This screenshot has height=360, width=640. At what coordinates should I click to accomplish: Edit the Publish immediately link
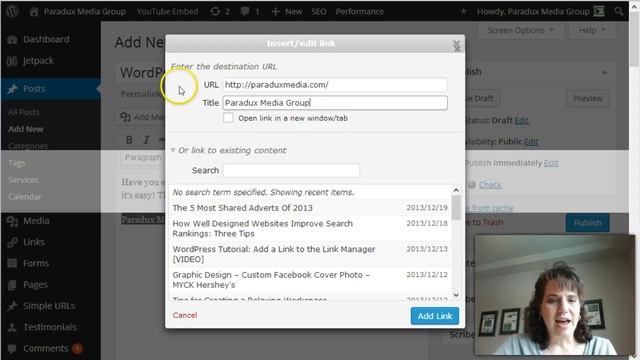(551, 163)
